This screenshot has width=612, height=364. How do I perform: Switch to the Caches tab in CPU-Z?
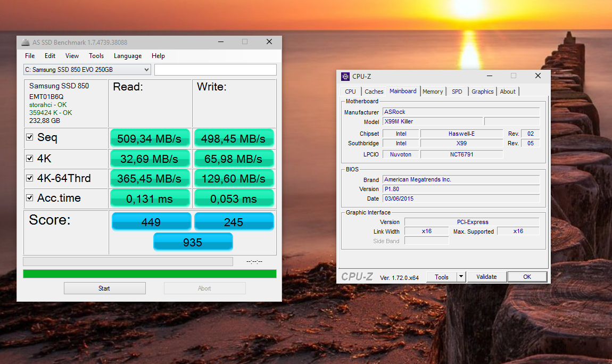374,92
